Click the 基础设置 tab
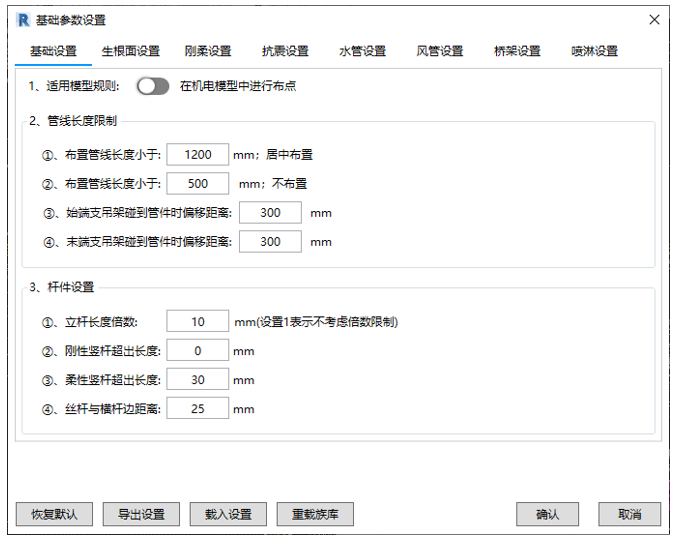Screen dimensions: 677x543 (x=53, y=51)
